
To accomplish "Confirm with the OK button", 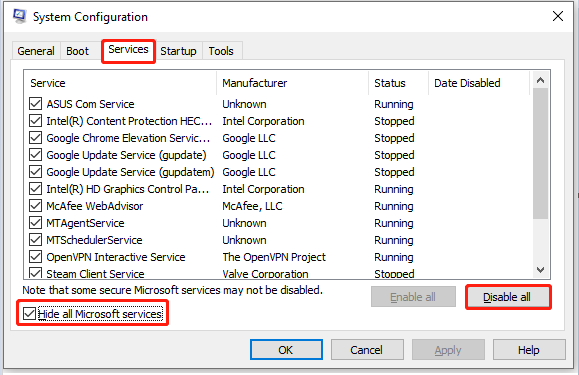I will [x=286, y=350].
